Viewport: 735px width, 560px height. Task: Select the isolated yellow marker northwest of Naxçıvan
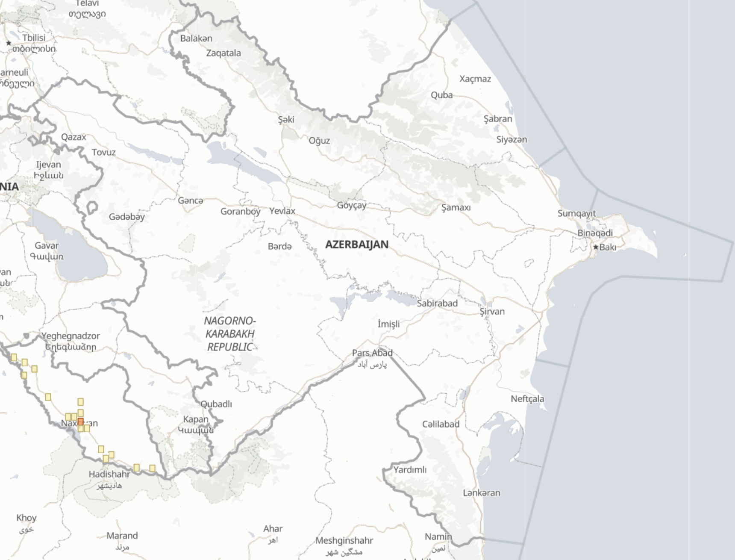point(48,397)
